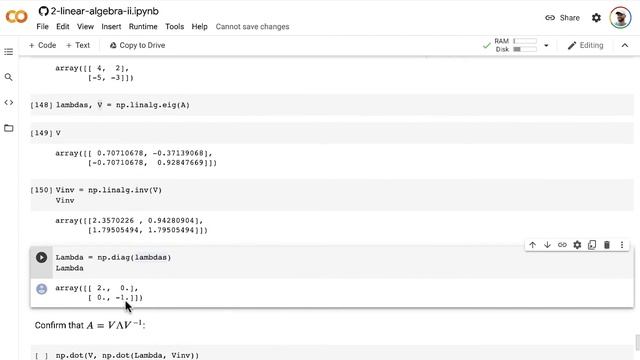Open the Tools menu
Screen dimensions: 640x360
tap(174, 27)
